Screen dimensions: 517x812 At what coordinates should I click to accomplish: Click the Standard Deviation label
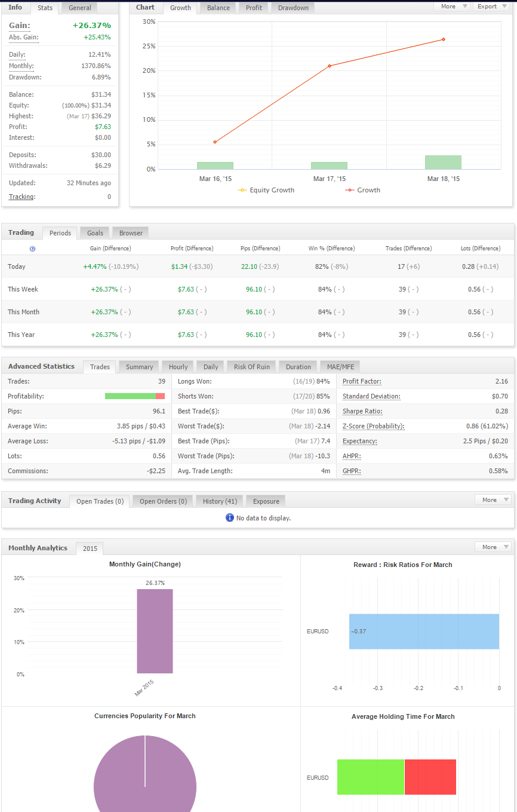[371, 396]
